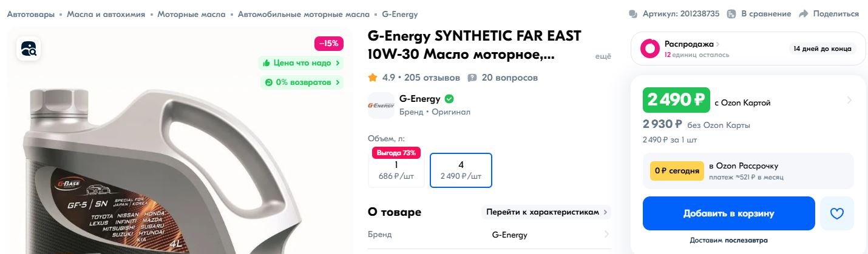
Task: Click the image search icon on product photo
Action: pos(29,48)
